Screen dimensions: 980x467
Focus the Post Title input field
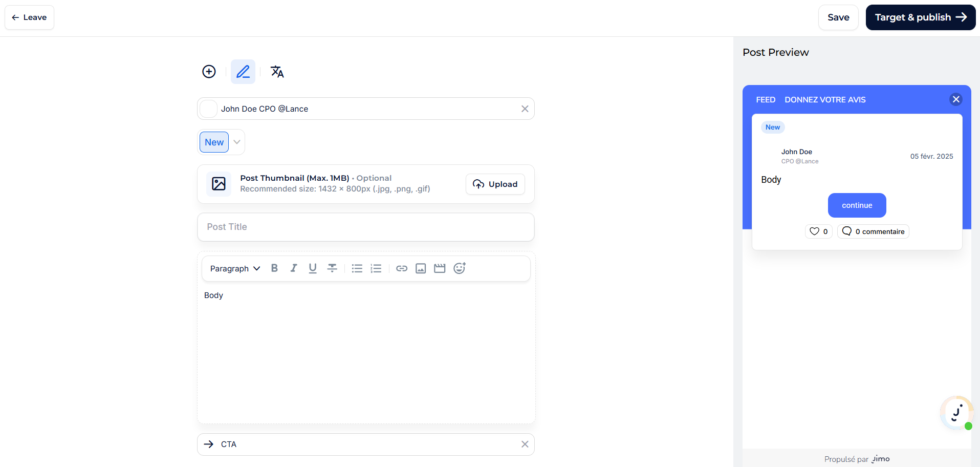365,227
